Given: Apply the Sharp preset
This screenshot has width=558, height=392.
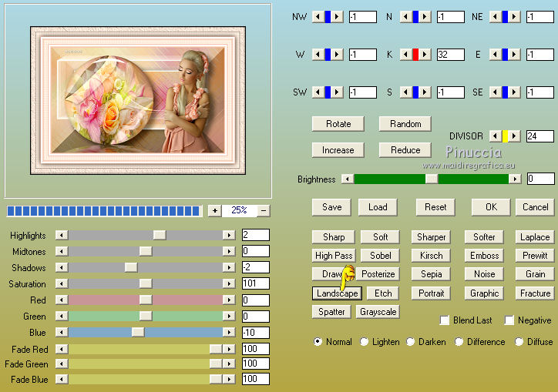Looking at the screenshot, I should click(x=334, y=237).
